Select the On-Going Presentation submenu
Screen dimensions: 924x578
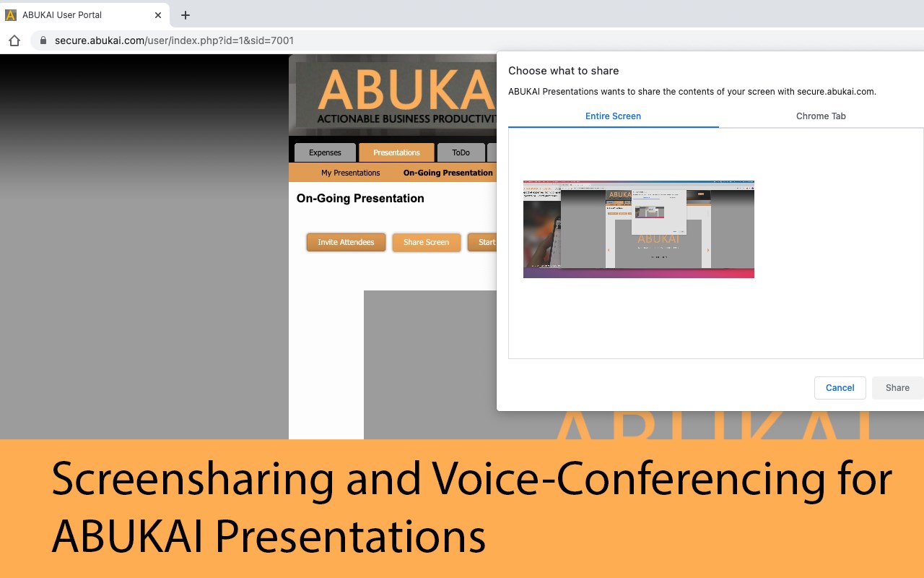pos(448,173)
